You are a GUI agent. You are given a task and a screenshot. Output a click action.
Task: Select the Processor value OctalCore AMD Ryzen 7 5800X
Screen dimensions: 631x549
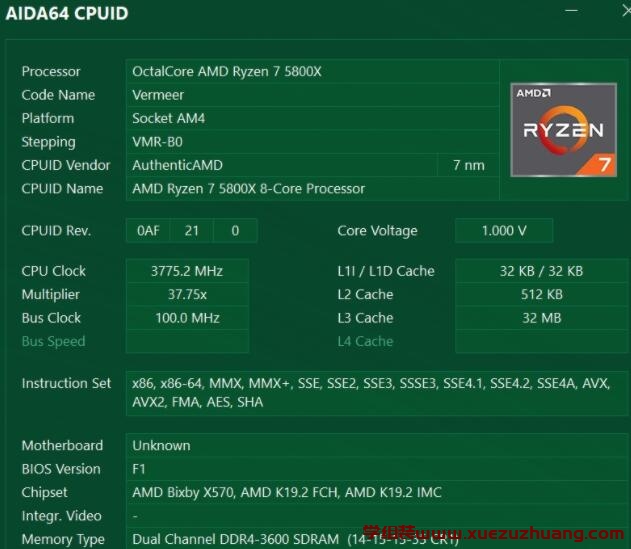pos(312,72)
